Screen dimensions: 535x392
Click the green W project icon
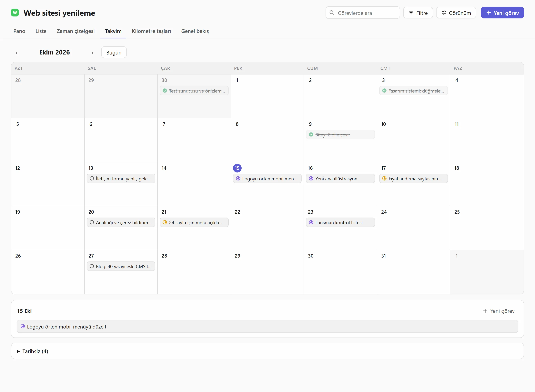(15, 13)
